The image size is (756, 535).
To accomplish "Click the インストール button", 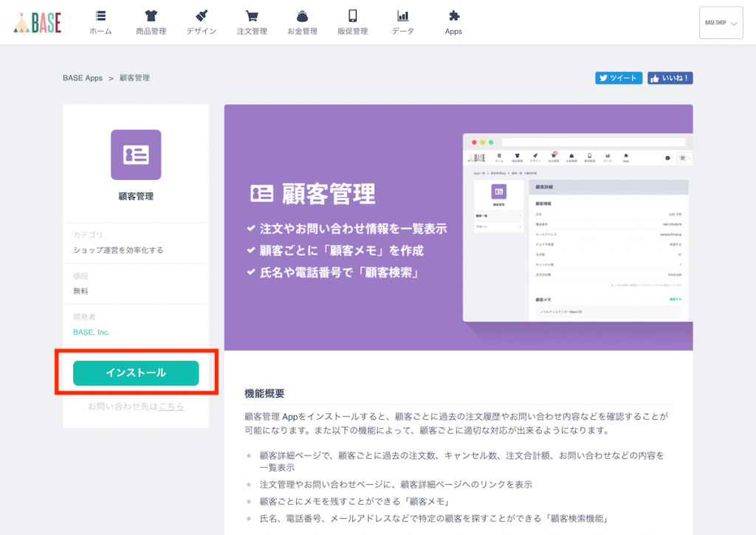I will tap(136, 373).
